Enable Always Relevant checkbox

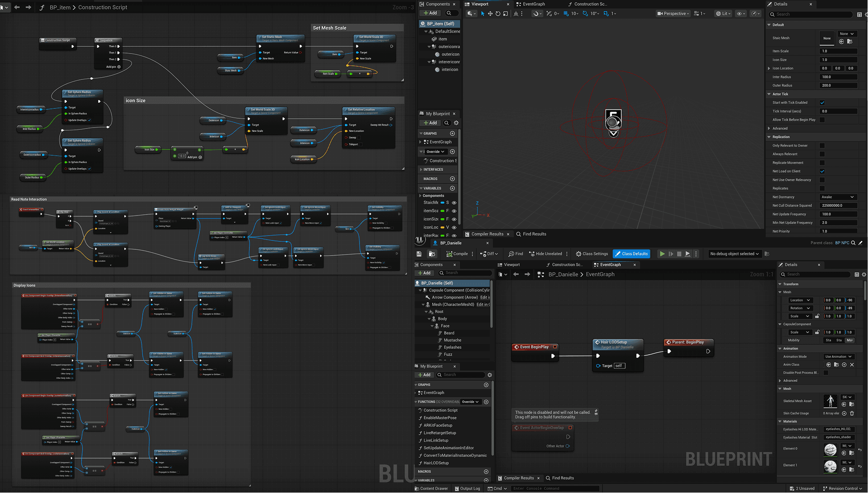tap(822, 154)
